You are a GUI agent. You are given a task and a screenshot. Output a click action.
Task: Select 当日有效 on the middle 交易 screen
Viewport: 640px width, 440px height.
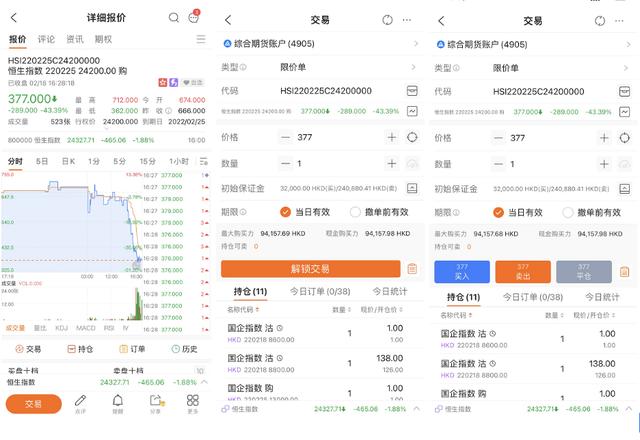[305, 212]
